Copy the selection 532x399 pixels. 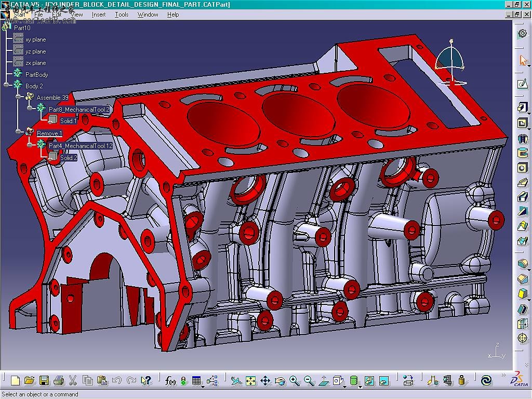click(x=87, y=381)
